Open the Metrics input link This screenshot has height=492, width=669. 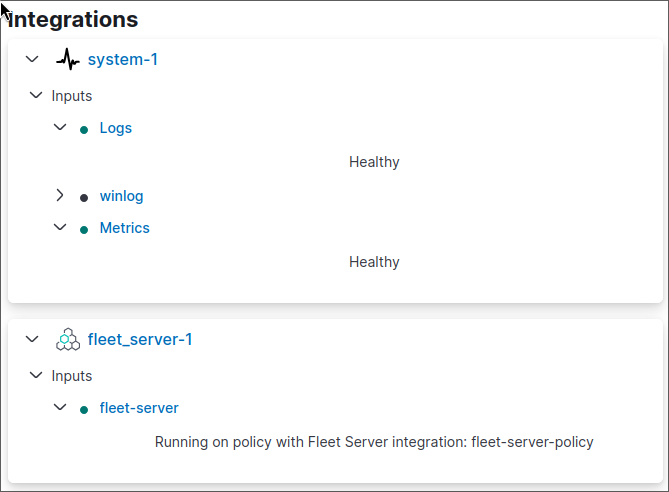[125, 228]
